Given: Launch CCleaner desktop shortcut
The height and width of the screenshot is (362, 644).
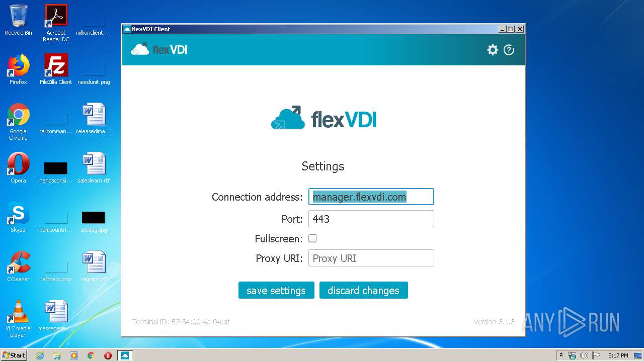Looking at the screenshot, I should tap(18, 266).
